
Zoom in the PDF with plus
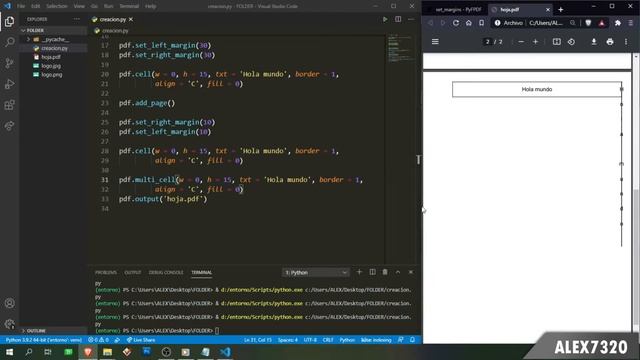tap(535, 42)
